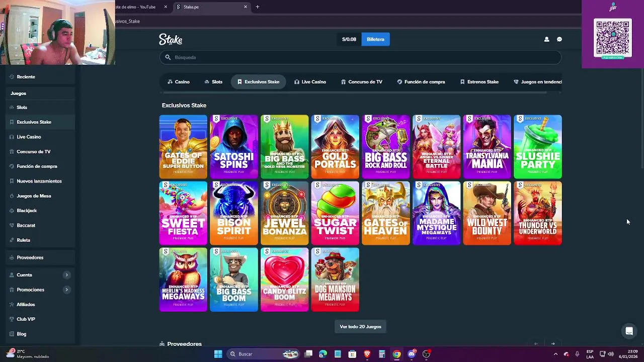
Task: Click the Slots icon in sidebar
Action: coord(11,108)
